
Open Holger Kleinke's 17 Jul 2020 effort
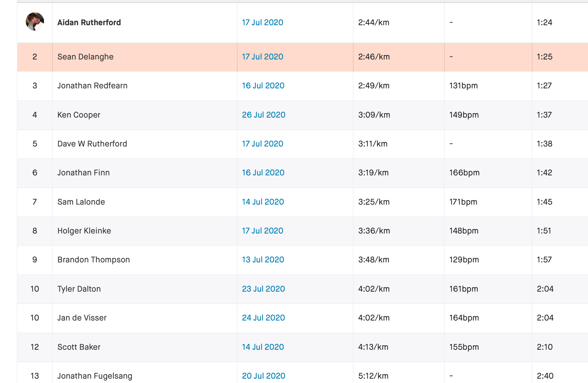coord(262,231)
